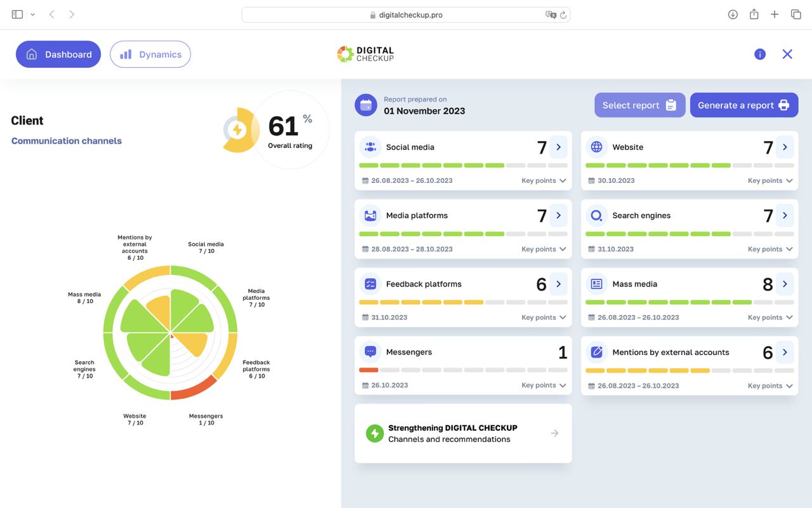Expand Key points under Social media
This screenshot has width=812, height=508.
[x=543, y=180]
